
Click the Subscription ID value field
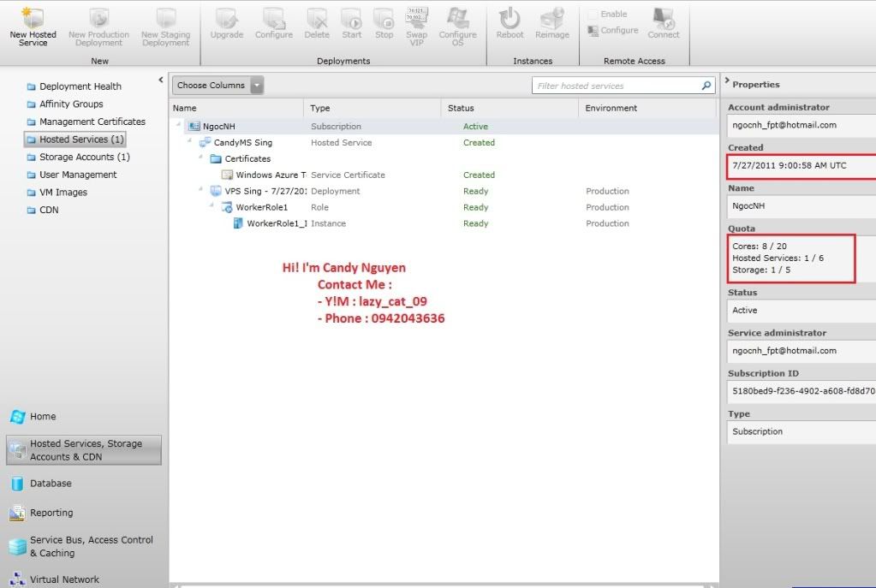[802, 391]
